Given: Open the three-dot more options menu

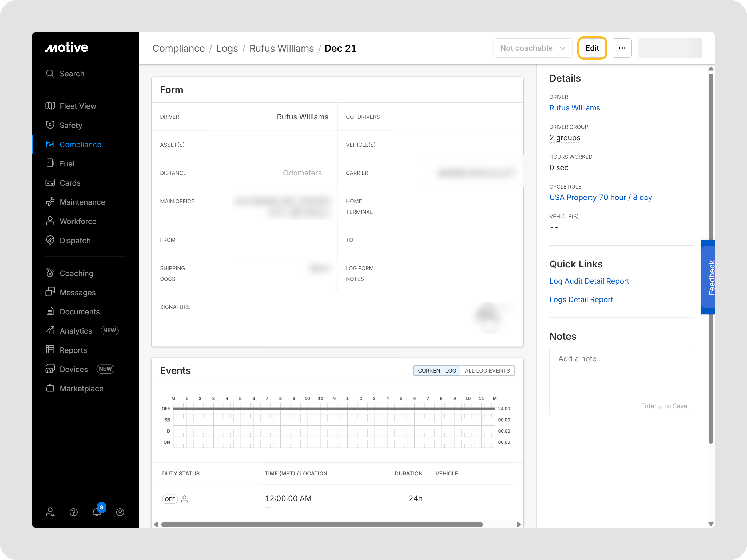Looking at the screenshot, I should [622, 48].
